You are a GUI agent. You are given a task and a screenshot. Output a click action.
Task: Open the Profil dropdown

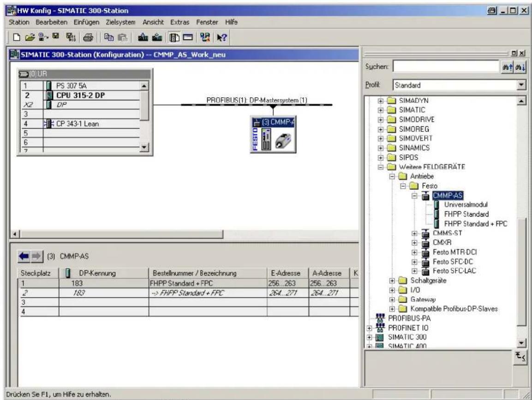(x=521, y=85)
